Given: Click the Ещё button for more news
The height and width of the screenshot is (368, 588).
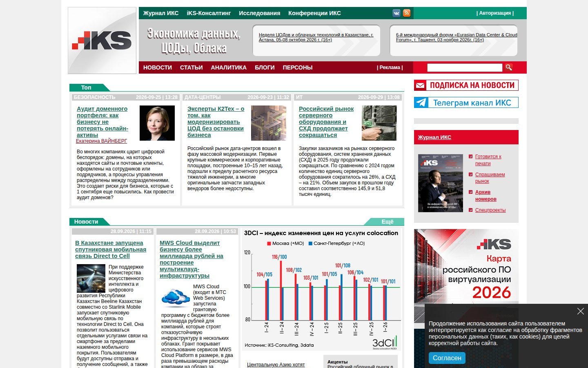Looking at the screenshot, I should (x=388, y=222).
